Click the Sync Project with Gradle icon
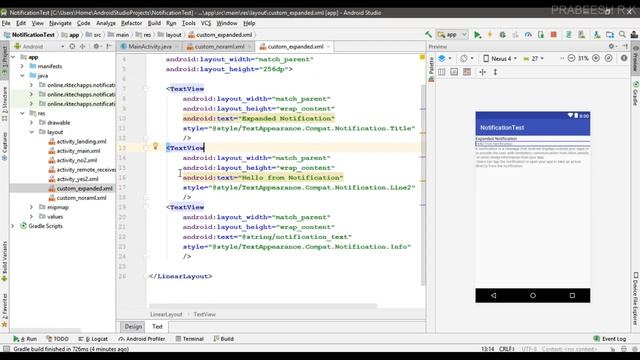The image size is (640, 360). click(x=569, y=35)
